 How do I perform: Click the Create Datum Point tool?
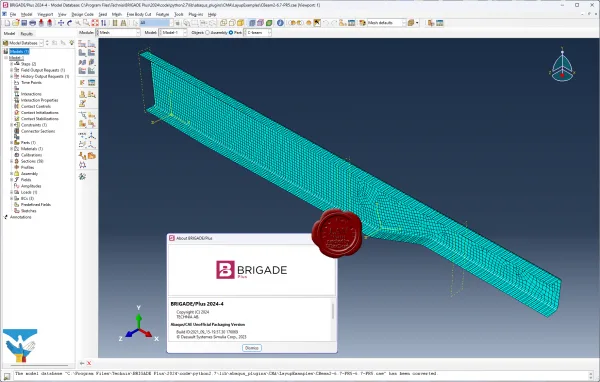(x=82, y=135)
